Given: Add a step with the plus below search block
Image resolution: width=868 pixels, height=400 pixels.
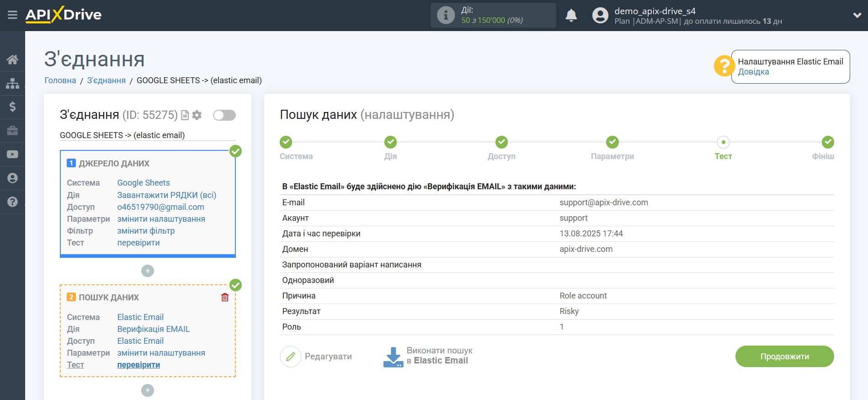Looking at the screenshot, I should (x=148, y=390).
